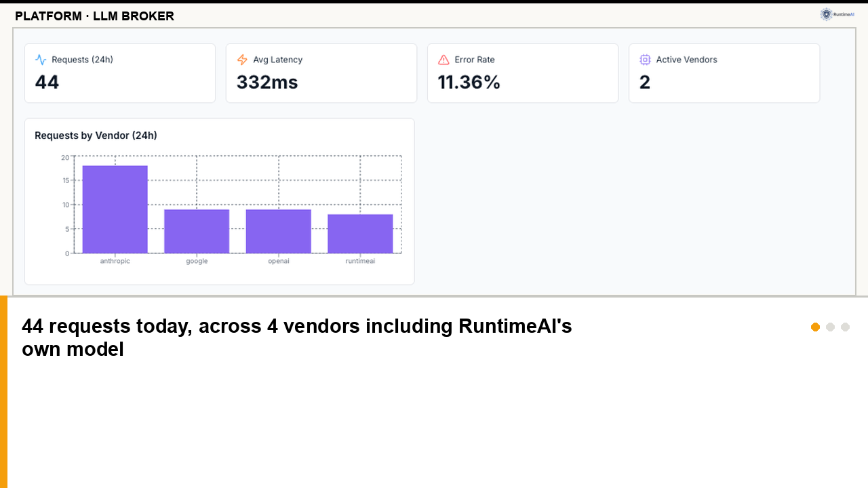Click the "Requests by Vendor (24h)" chart title
The height and width of the screenshot is (488, 868).
[x=96, y=136]
